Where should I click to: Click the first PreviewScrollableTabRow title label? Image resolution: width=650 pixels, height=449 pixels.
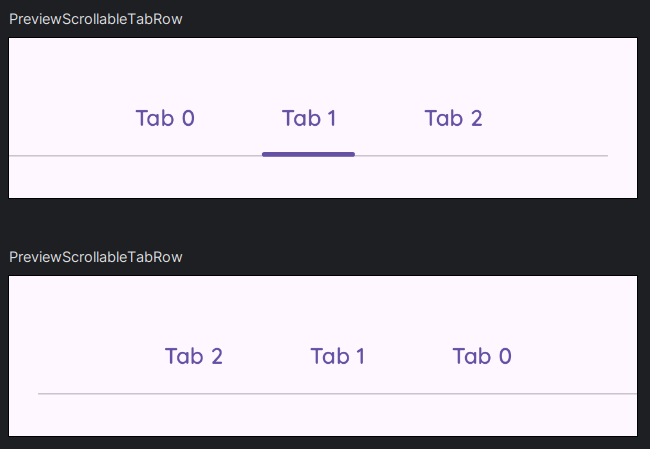[96, 19]
